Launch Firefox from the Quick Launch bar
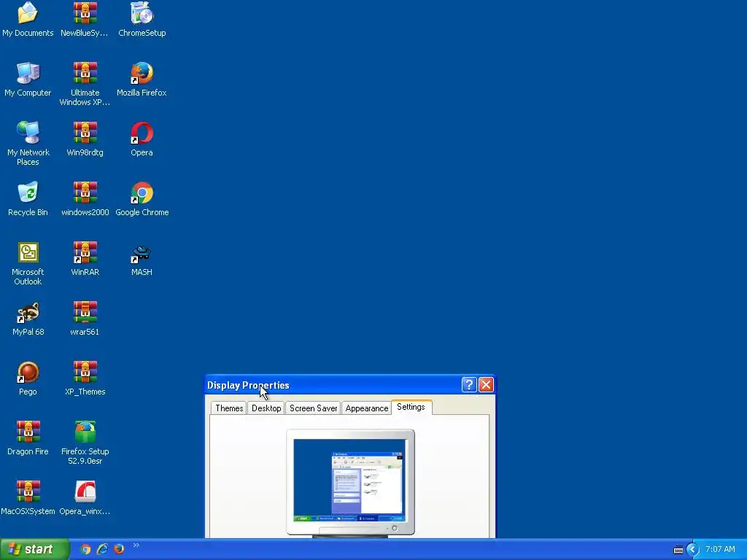747x560 pixels. (x=119, y=550)
